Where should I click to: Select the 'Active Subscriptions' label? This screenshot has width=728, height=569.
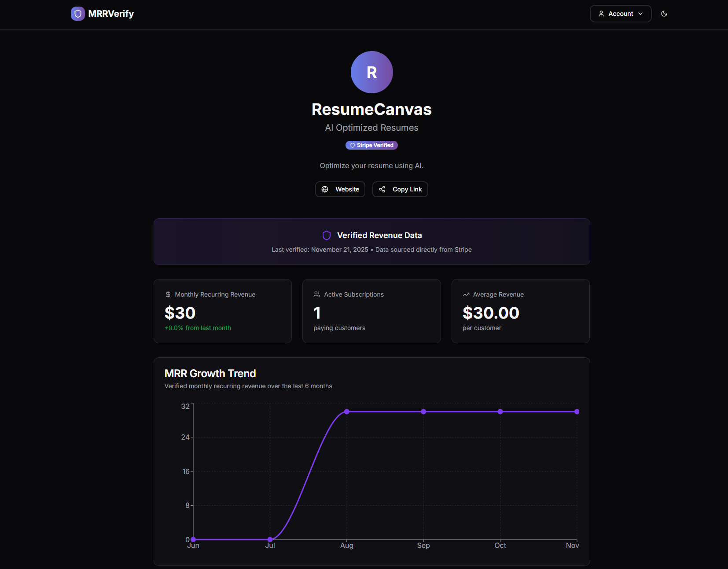pos(354,294)
